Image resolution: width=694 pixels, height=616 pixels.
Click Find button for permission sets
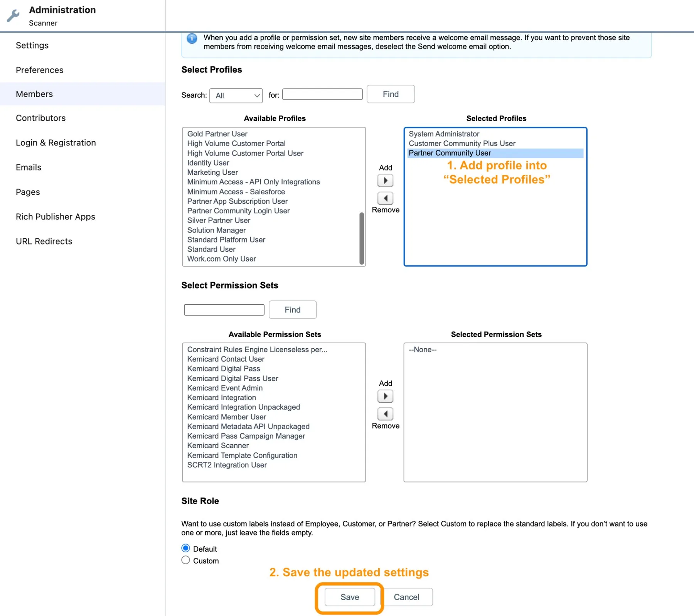tap(293, 310)
